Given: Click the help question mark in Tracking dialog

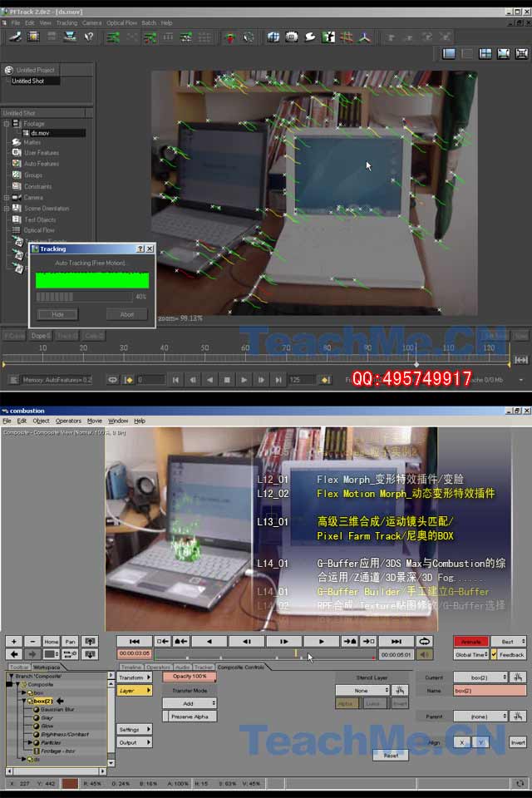Looking at the screenshot, I should (x=140, y=249).
